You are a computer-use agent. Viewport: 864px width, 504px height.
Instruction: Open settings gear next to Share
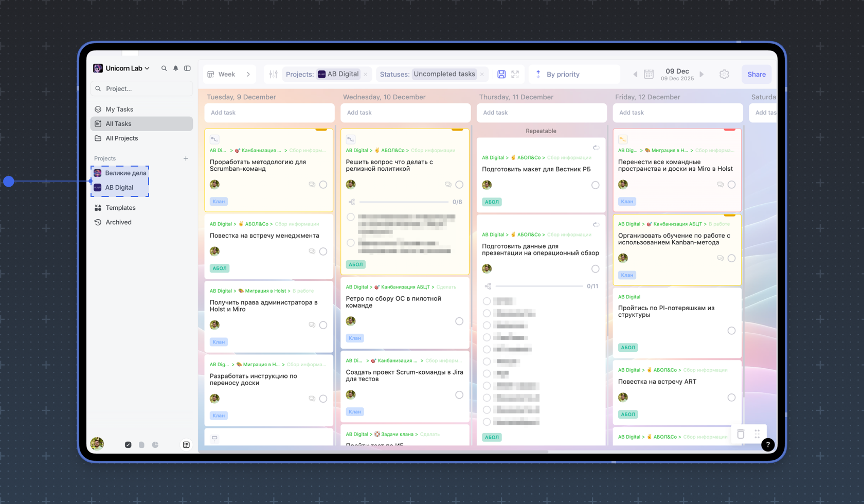coord(724,75)
